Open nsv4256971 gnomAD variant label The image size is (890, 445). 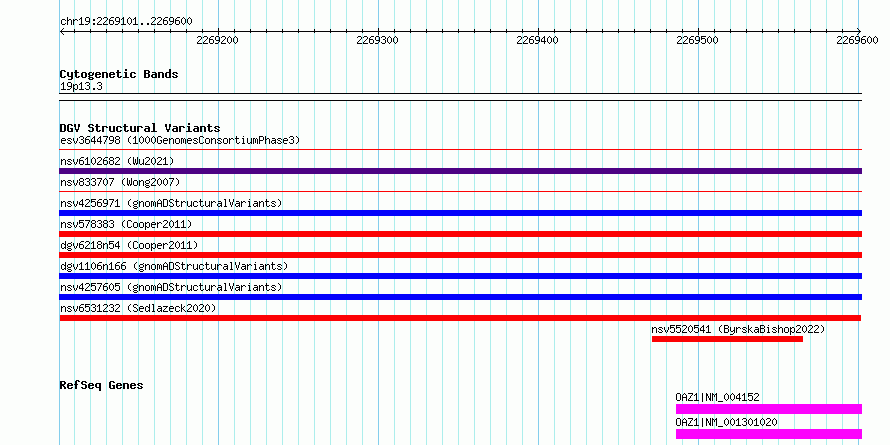click(171, 203)
